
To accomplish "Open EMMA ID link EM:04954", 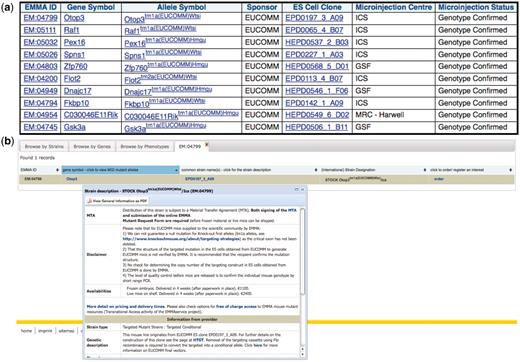I will point(41,115).
